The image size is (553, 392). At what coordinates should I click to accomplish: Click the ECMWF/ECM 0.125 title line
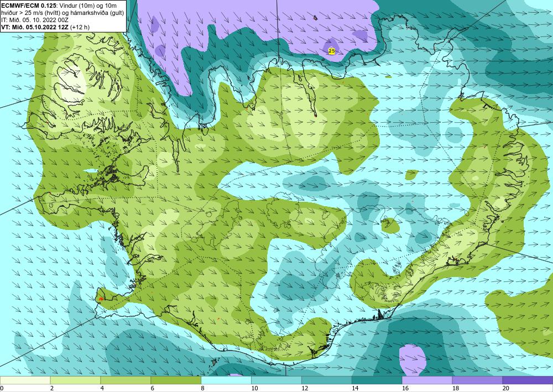tap(59, 6)
